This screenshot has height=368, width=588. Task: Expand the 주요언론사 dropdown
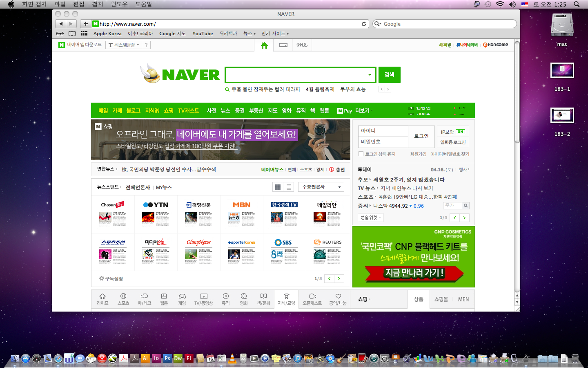coord(321,187)
